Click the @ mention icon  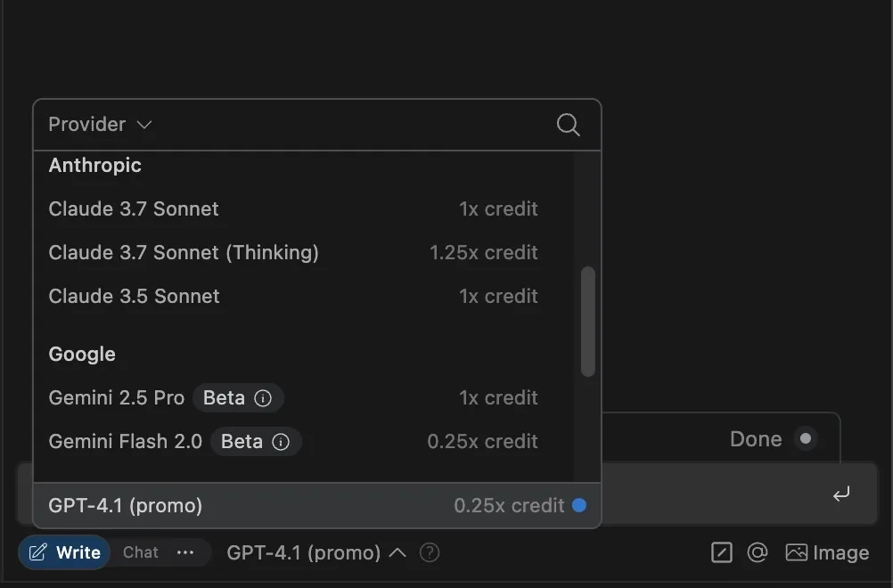[758, 553]
